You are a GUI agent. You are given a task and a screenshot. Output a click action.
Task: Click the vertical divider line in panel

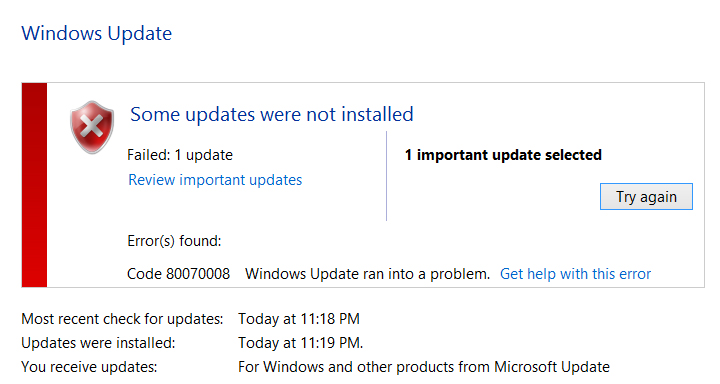[x=387, y=176]
